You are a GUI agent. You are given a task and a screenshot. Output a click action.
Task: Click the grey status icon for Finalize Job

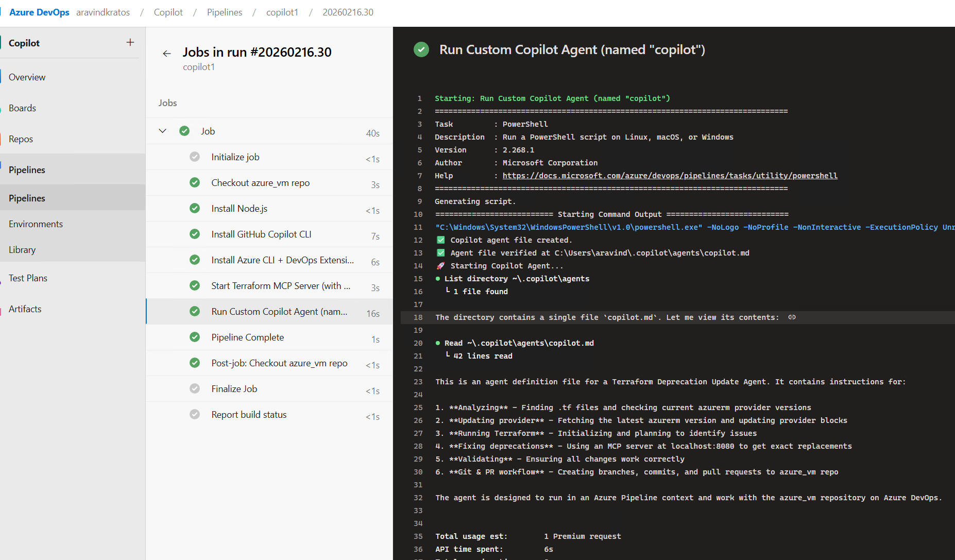tap(195, 388)
